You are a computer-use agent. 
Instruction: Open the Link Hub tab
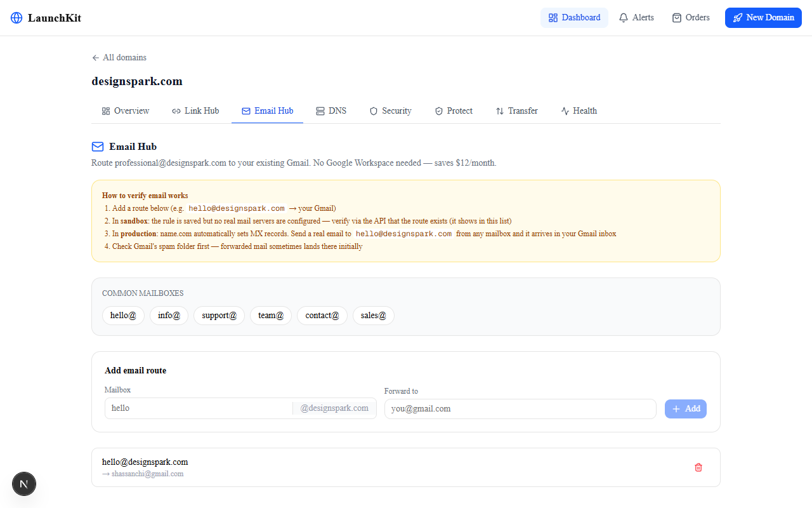coord(195,111)
